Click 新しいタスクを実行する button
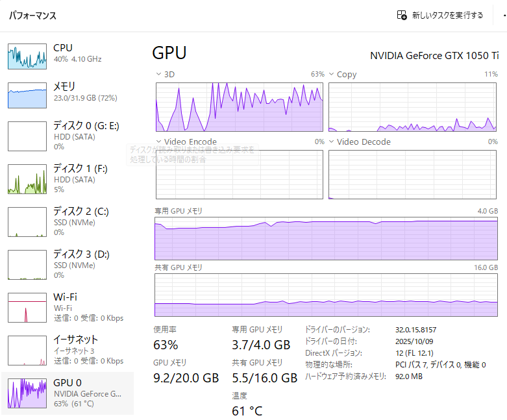 point(447,15)
